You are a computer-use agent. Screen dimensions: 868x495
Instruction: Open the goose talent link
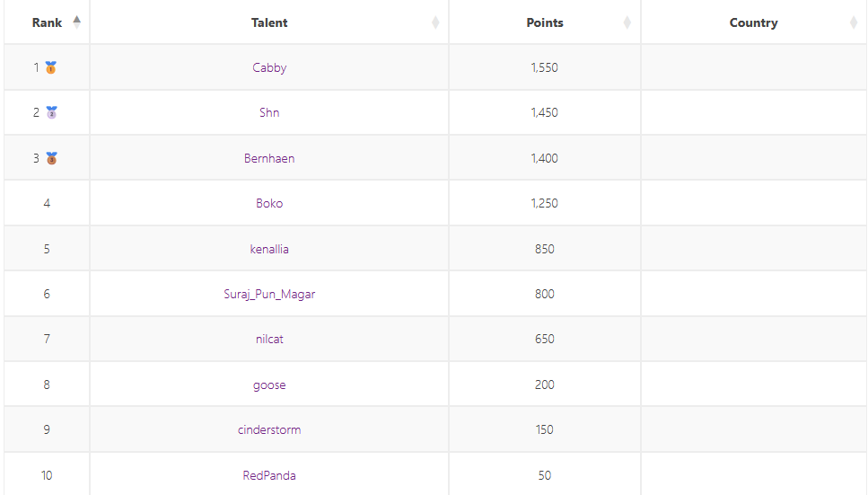[x=269, y=385]
